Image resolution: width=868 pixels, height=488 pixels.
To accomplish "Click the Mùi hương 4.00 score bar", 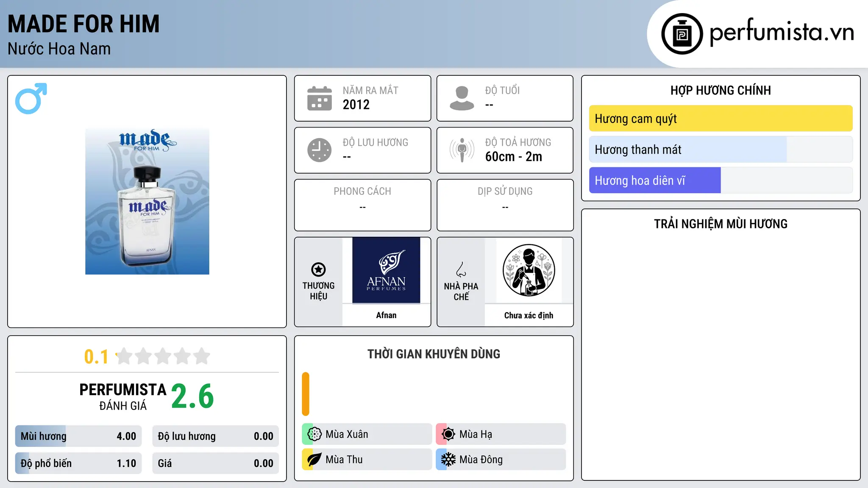I will point(78,436).
